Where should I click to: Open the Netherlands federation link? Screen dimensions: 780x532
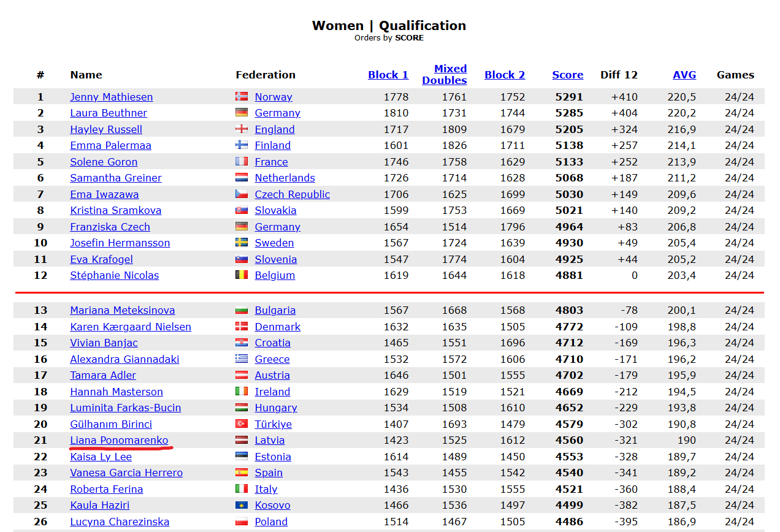click(x=285, y=178)
